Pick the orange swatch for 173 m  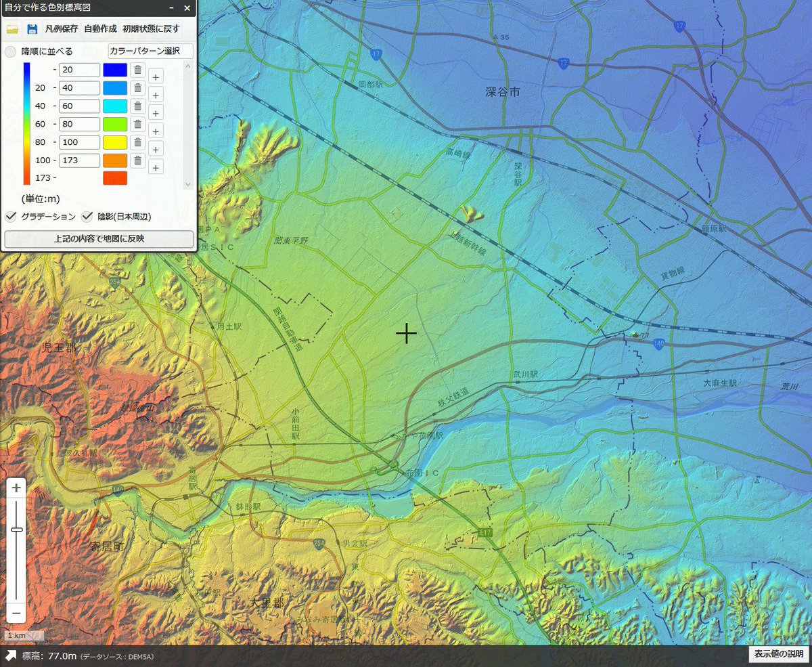[115, 160]
